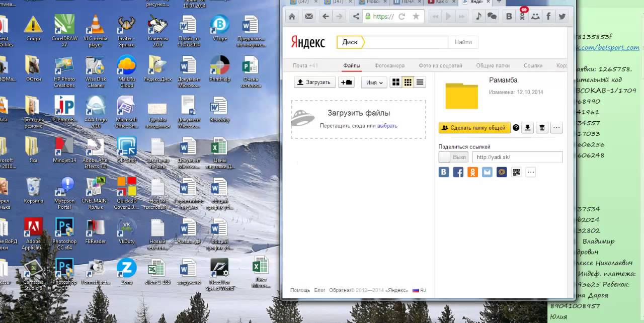Viewport: 644px width, 323px height.
Task: Open FBReader desktop icon
Action: pyautogui.click(x=95, y=231)
